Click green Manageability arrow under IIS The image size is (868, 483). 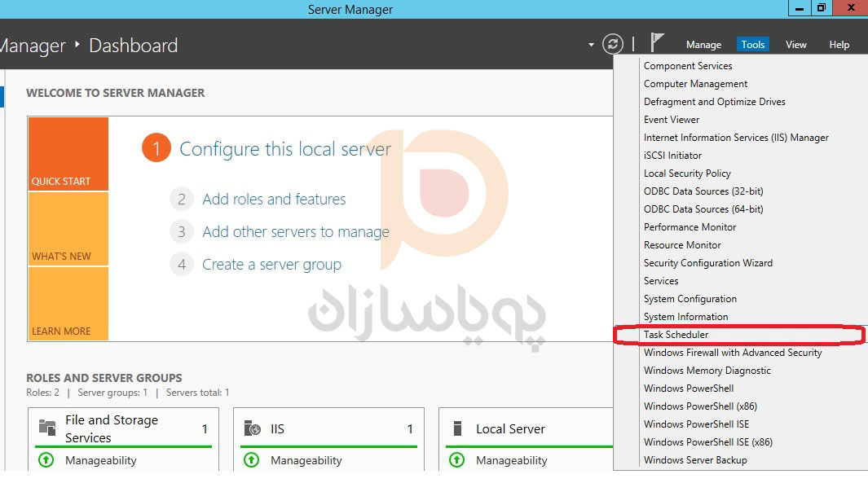253,460
